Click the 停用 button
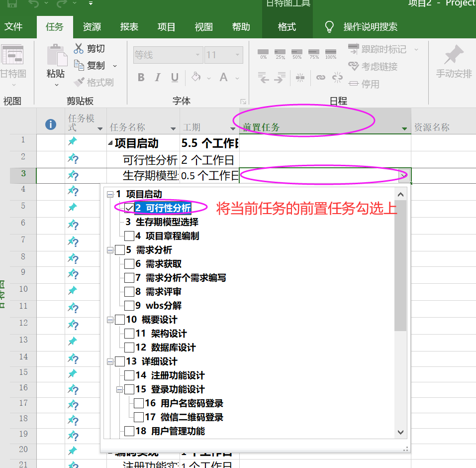Viewport: 476px width, 468px height. click(364, 84)
